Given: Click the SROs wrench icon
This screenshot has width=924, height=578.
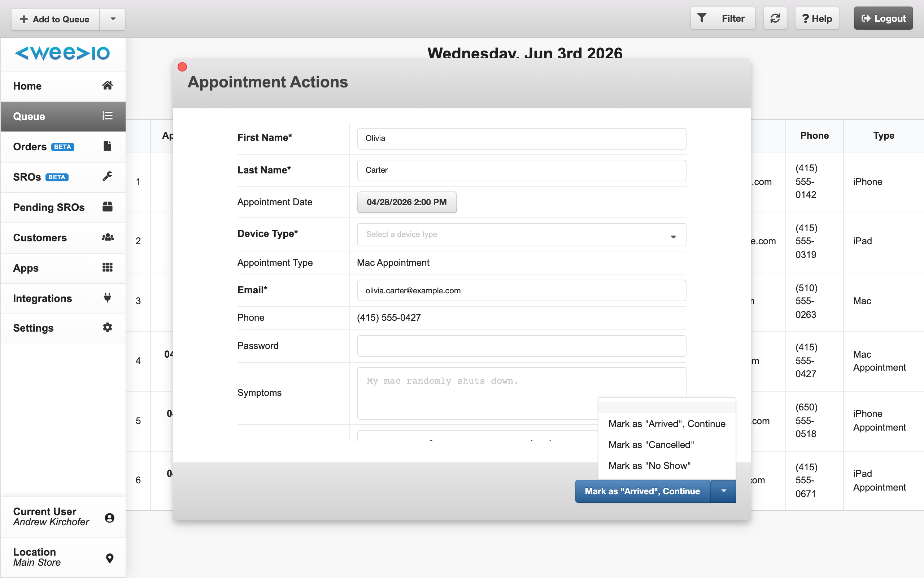Looking at the screenshot, I should tap(107, 176).
